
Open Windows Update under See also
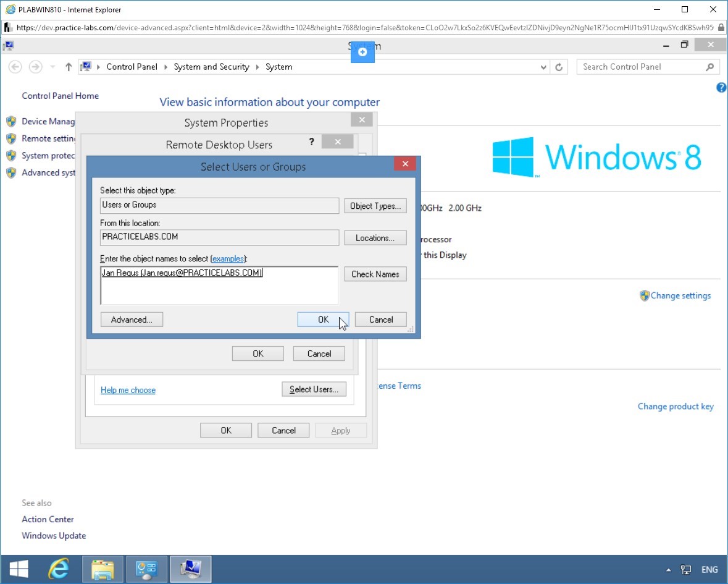tap(54, 536)
